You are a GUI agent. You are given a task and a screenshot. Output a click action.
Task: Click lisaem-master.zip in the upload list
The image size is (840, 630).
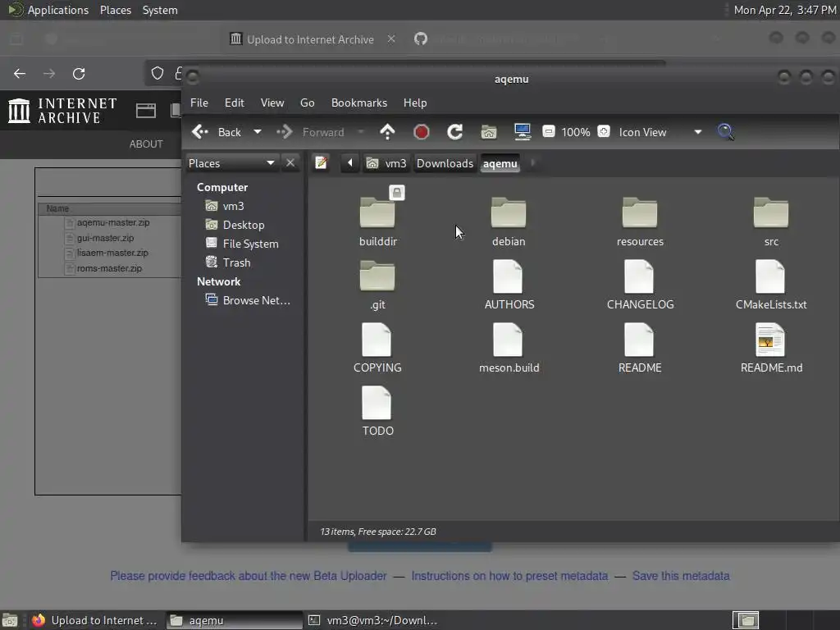point(112,253)
